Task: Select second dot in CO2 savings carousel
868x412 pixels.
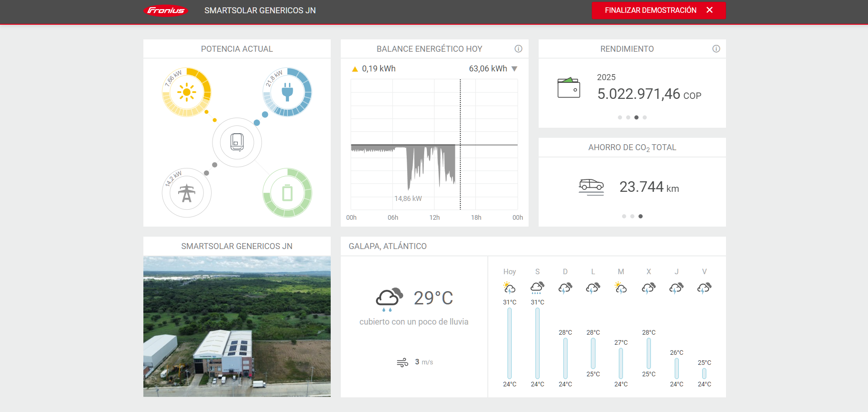Action: (x=632, y=217)
